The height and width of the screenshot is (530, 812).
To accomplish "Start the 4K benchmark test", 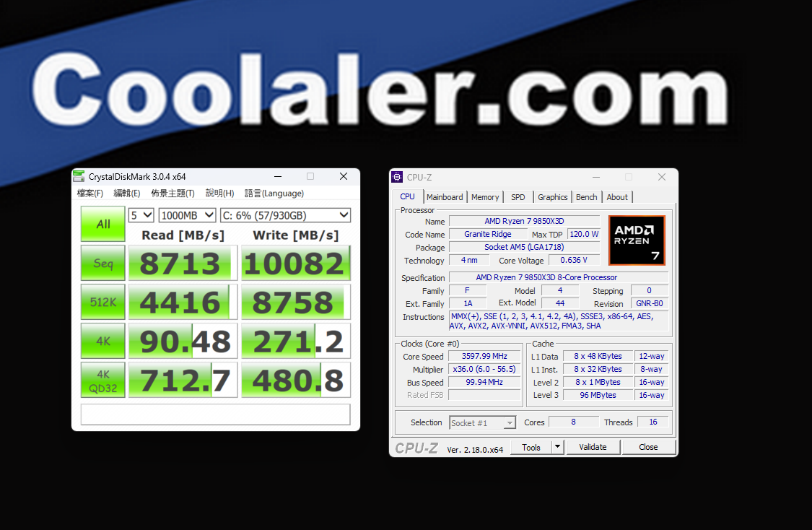I will [103, 341].
